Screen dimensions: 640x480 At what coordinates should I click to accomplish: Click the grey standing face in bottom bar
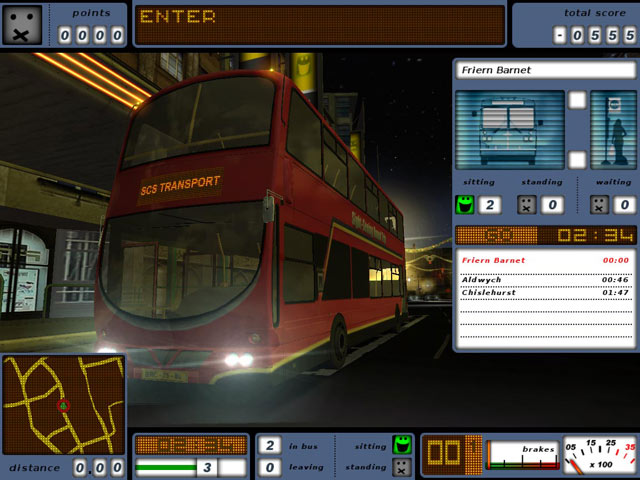click(x=402, y=467)
